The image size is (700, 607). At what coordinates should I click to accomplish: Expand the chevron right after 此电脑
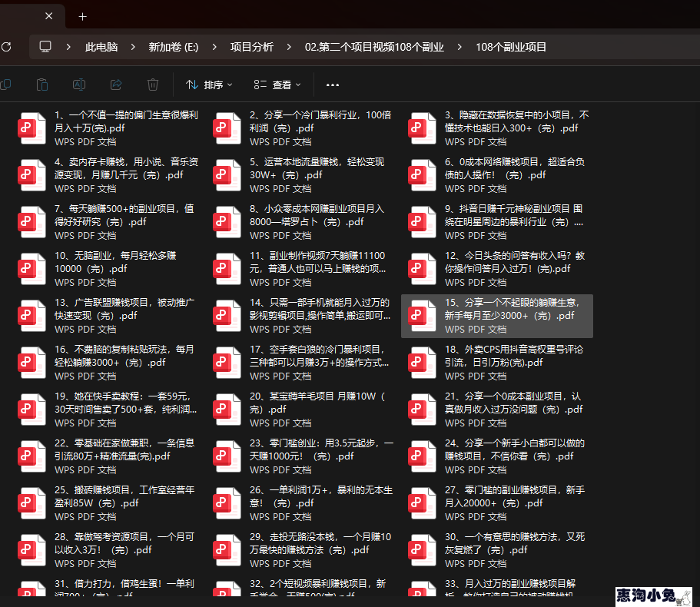click(134, 47)
